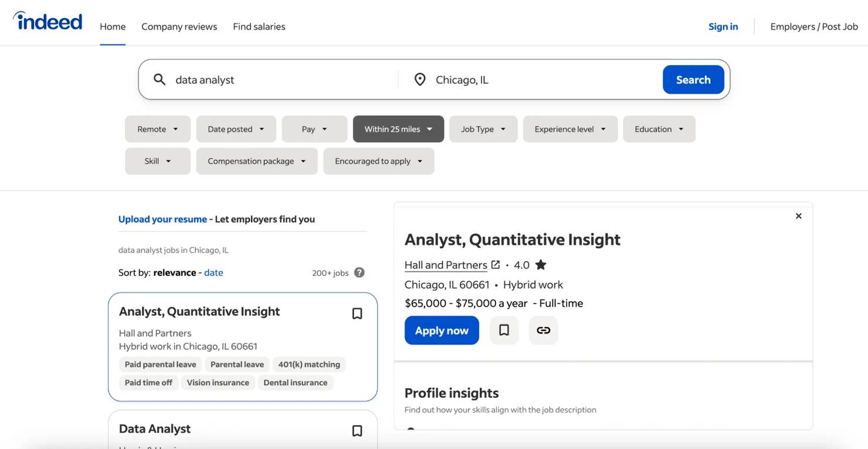The height and width of the screenshot is (449, 868).
Task: Click the Vision insurance tag
Action: coord(218,383)
